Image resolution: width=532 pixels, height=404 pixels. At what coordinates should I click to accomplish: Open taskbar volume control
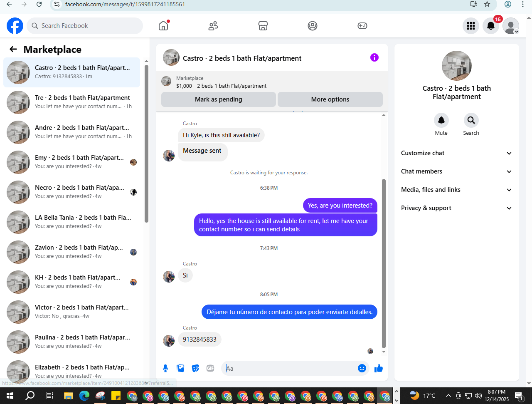478,396
